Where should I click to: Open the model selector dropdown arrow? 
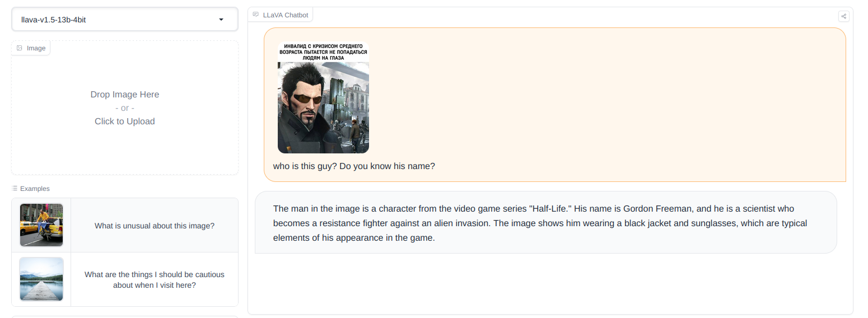pos(221,20)
